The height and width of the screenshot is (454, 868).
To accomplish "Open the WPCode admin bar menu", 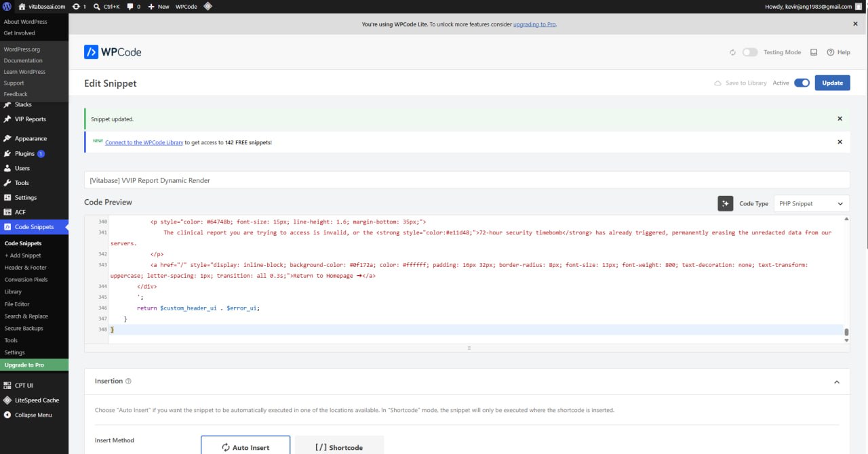I will point(186,6).
